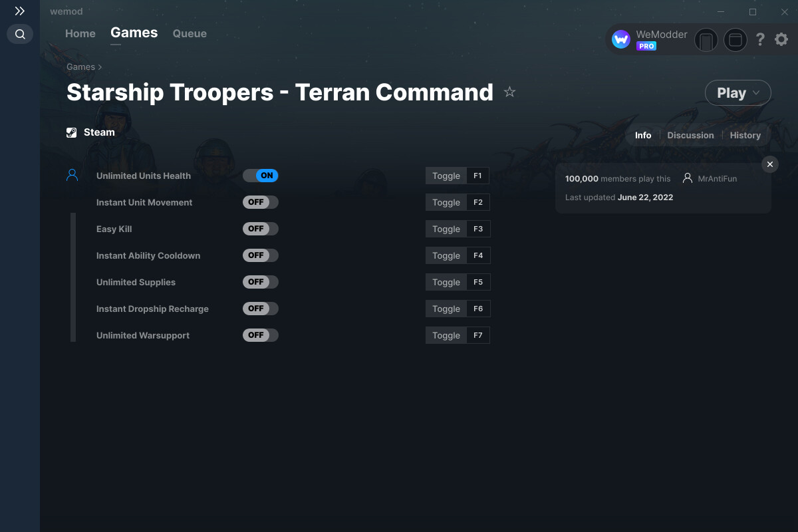
Task: Open the Queue tab
Action: pos(190,33)
